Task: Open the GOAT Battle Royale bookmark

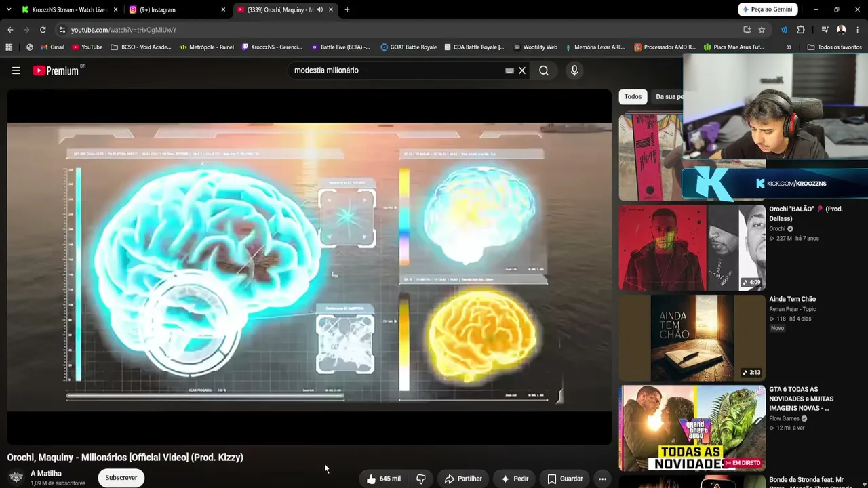Action: 409,47
